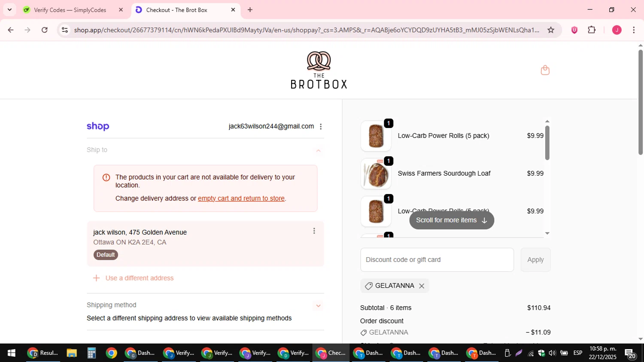
Task: Click the Order discount label
Action: click(382, 321)
